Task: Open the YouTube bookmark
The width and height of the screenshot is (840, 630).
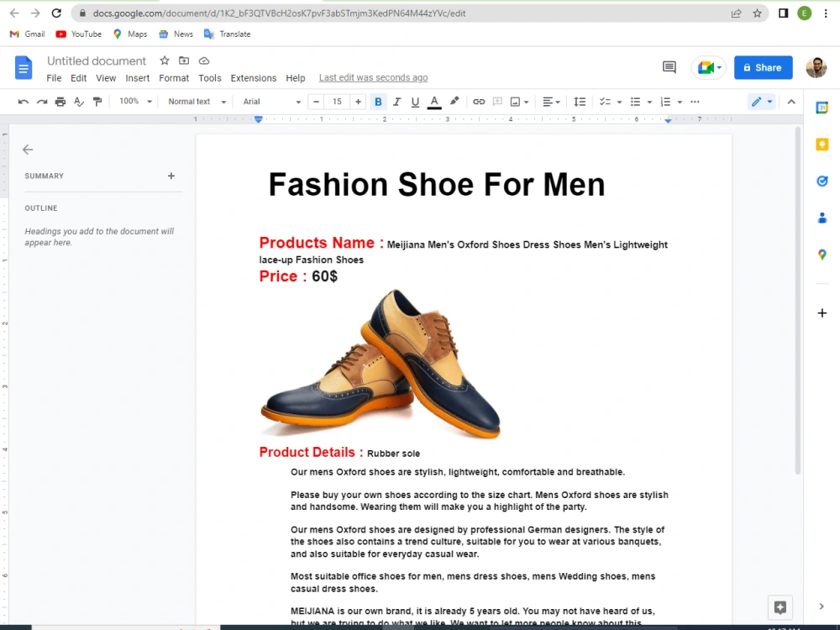Action: (x=79, y=34)
